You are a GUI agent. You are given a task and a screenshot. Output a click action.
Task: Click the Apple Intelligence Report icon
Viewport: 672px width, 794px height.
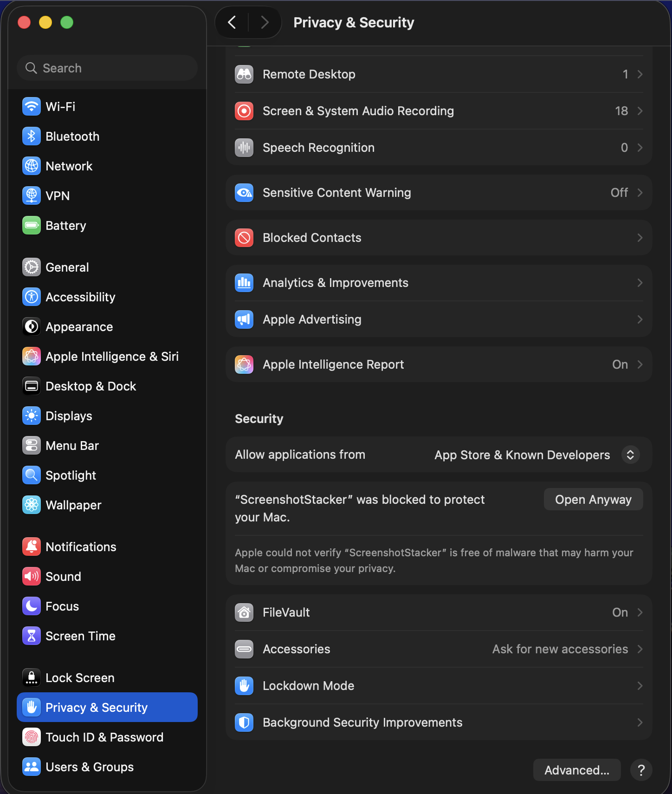coord(244,364)
